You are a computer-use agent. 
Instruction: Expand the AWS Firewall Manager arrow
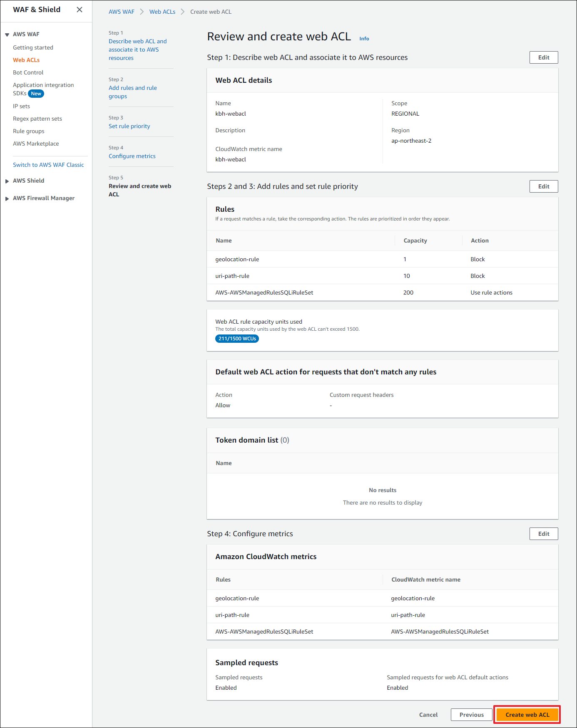point(7,198)
